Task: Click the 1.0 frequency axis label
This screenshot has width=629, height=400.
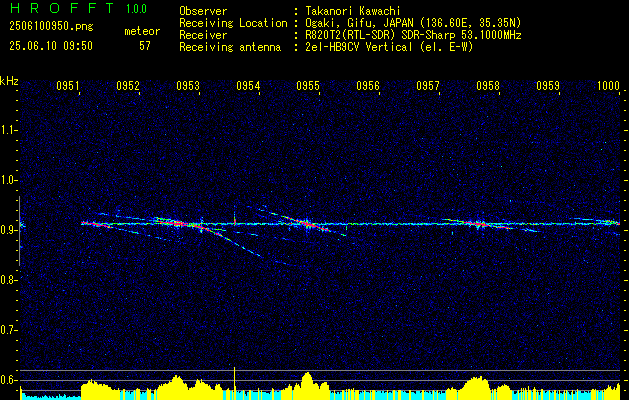Action: point(8,180)
